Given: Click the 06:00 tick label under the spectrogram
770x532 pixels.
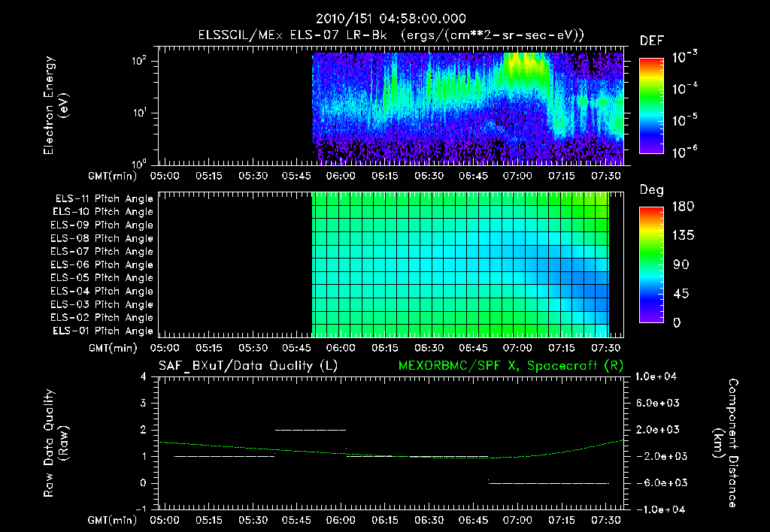Looking at the screenshot, I should pos(341,176).
